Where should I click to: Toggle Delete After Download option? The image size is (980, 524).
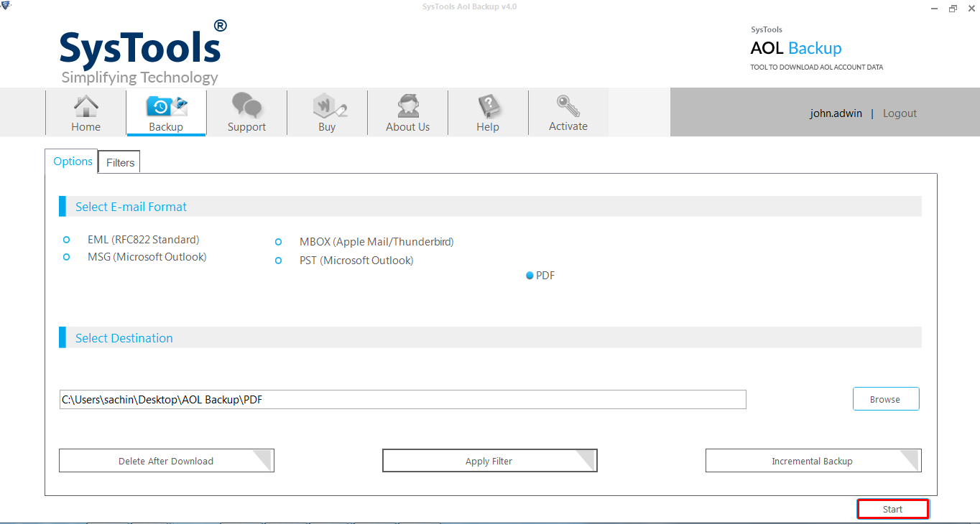point(166,461)
